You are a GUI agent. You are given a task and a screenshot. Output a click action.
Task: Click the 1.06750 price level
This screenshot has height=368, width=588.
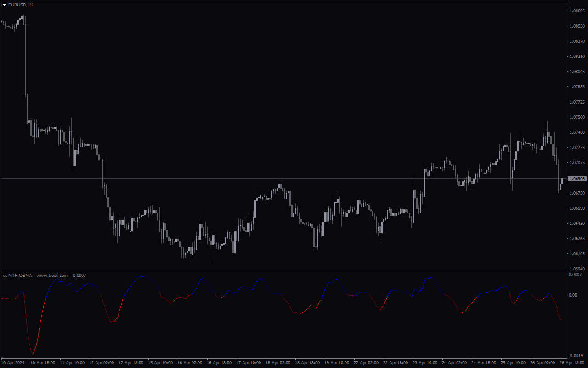pos(577,193)
